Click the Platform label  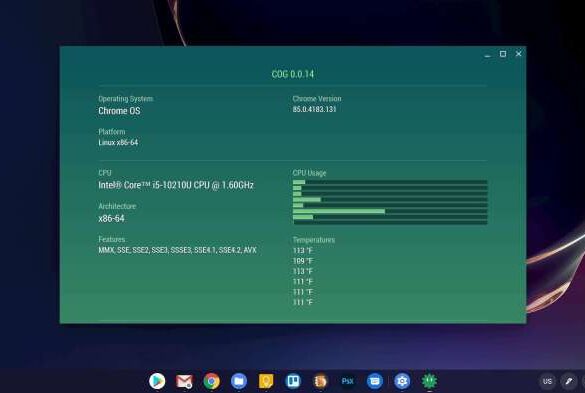[x=112, y=132]
